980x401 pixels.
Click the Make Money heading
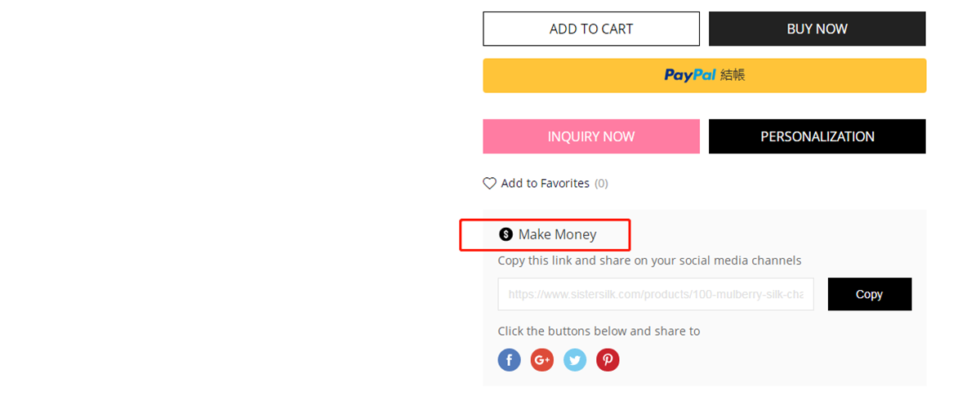558,234
